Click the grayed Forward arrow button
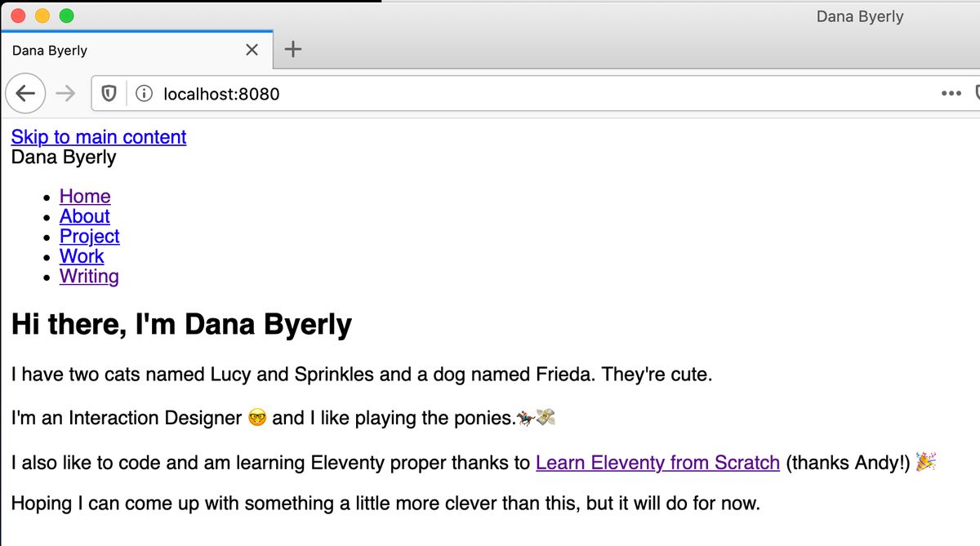980x546 pixels. 65,94
